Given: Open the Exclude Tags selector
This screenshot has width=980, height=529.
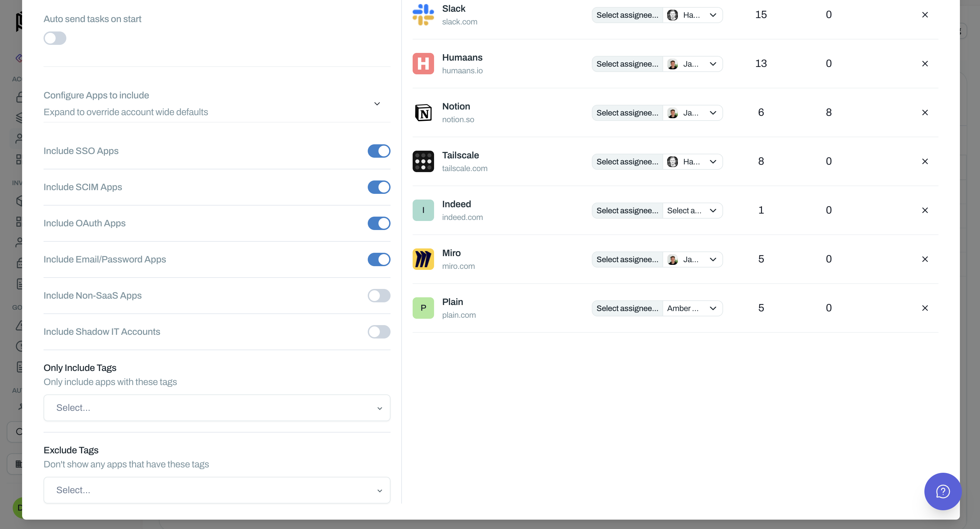Looking at the screenshot, I should 217,490.
